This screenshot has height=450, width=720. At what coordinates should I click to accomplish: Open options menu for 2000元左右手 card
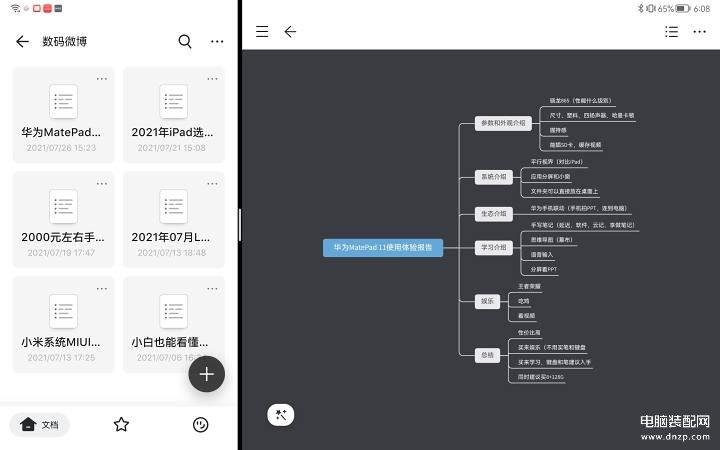(x=102, y=184)
